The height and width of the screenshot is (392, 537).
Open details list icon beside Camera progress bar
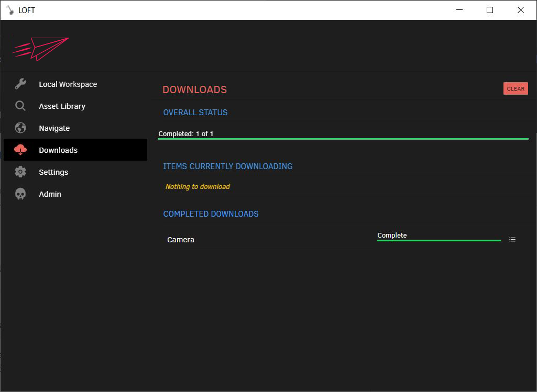[x=512, y=239]
